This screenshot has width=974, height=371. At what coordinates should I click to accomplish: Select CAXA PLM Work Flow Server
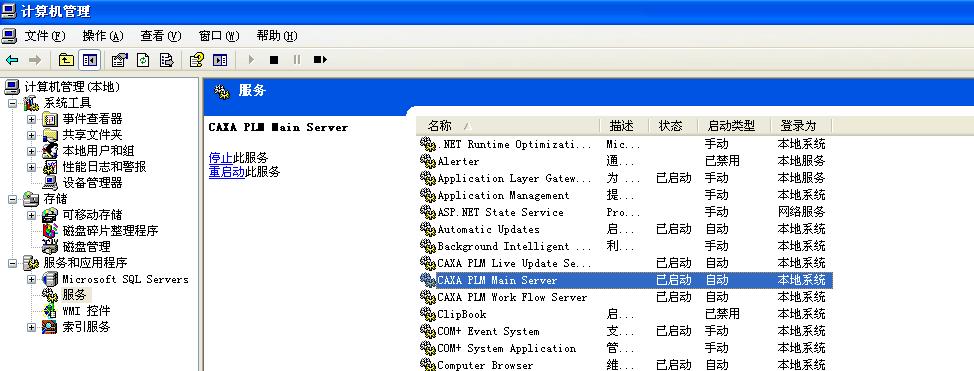pos(624,297)
